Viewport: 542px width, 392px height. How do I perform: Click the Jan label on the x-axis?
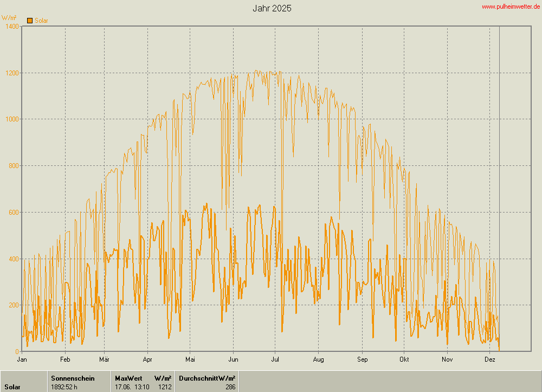22,359
